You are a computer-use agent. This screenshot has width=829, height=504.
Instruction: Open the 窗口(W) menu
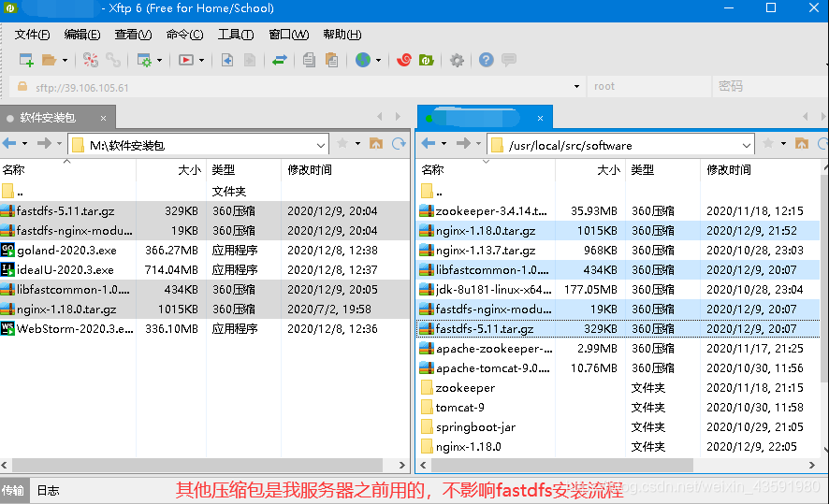(289, 35)
